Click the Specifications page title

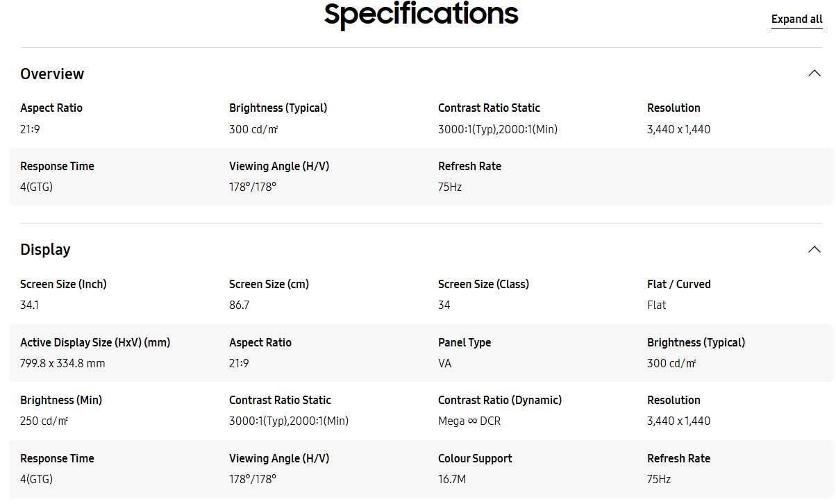coord(421,14)
